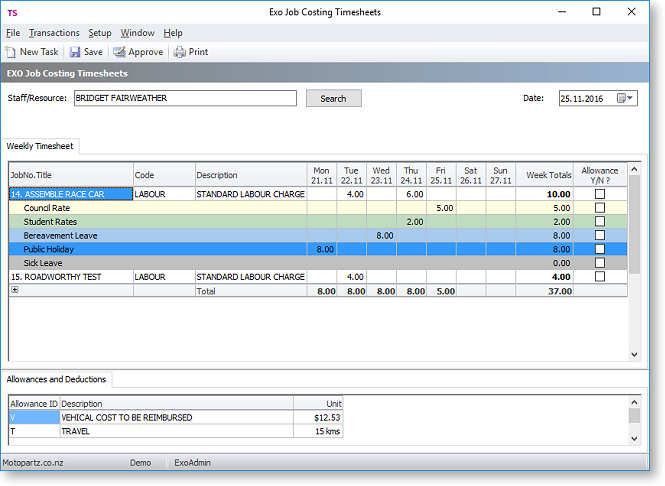This screenshot has height=486, width=665.
Task: Click the Staff/Resource name field
Action: tap(185, 98)
